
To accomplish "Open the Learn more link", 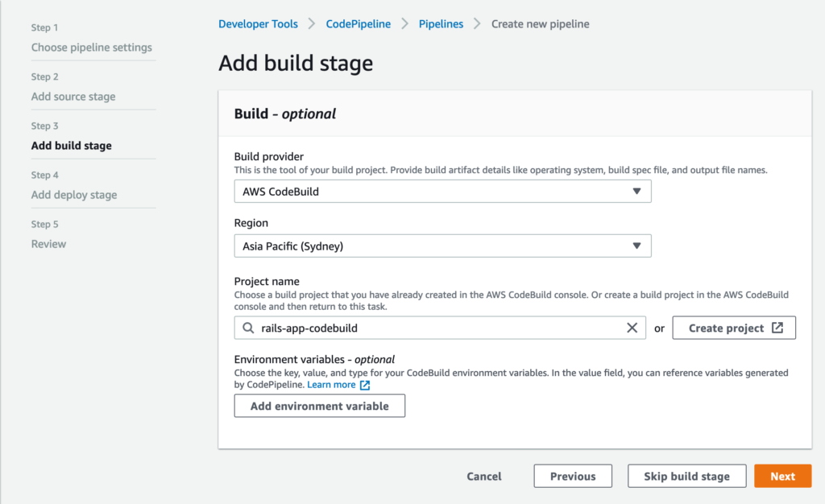I will tap(331, 385).
